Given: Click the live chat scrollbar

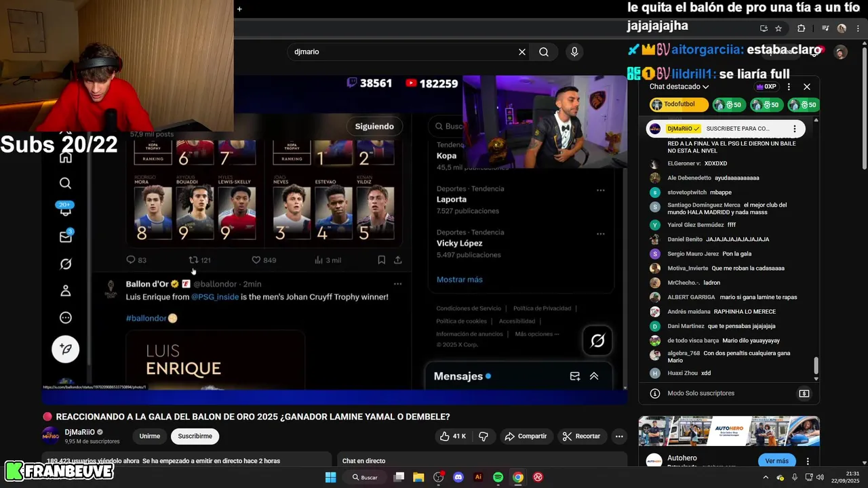Looking at the screenshot, I should (x=816, y=366).
